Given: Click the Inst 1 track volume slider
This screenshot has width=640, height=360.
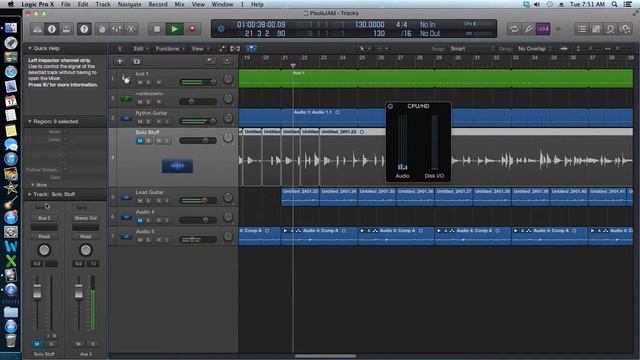Looking at the screenshot, I should (x=198, y=82).
